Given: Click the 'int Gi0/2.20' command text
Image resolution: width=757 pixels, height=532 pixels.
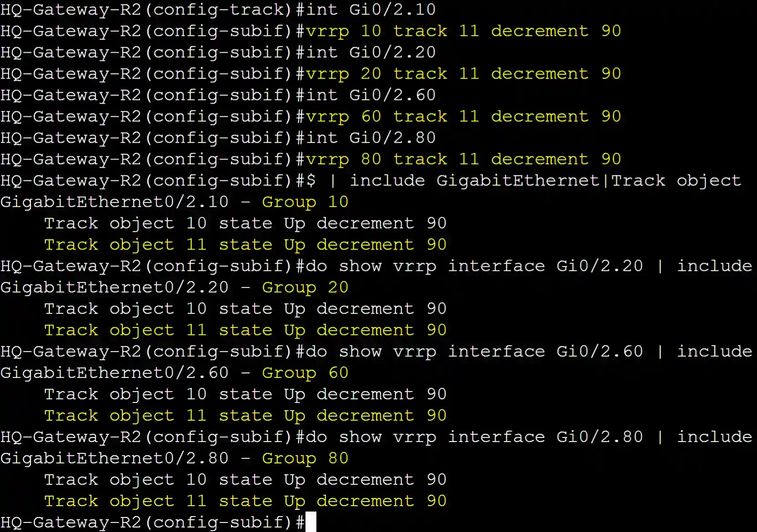Looking at the screenshot, I should click(371, 52).
